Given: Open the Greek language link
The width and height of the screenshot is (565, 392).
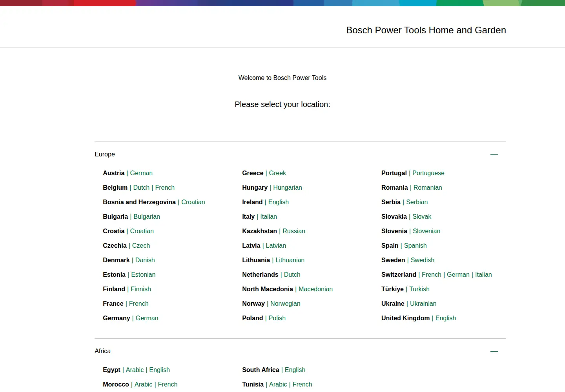Looking at the screenshot, I should pos(277,173).
